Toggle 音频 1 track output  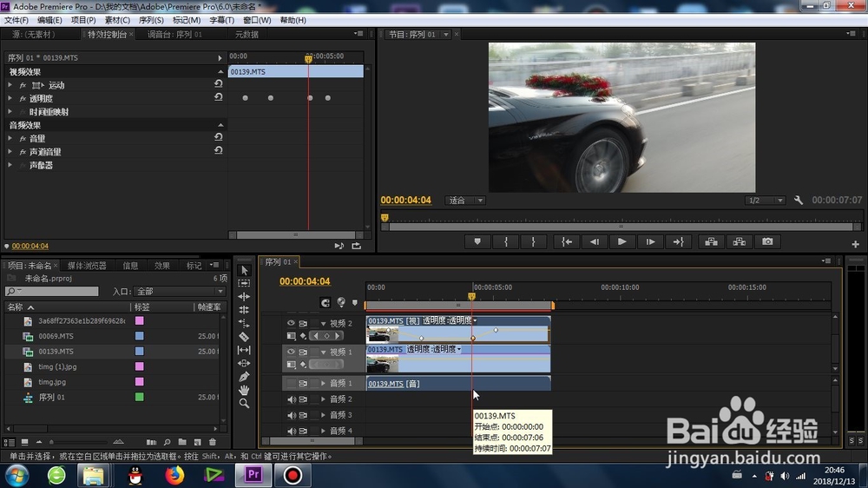[x=291, y=383]
